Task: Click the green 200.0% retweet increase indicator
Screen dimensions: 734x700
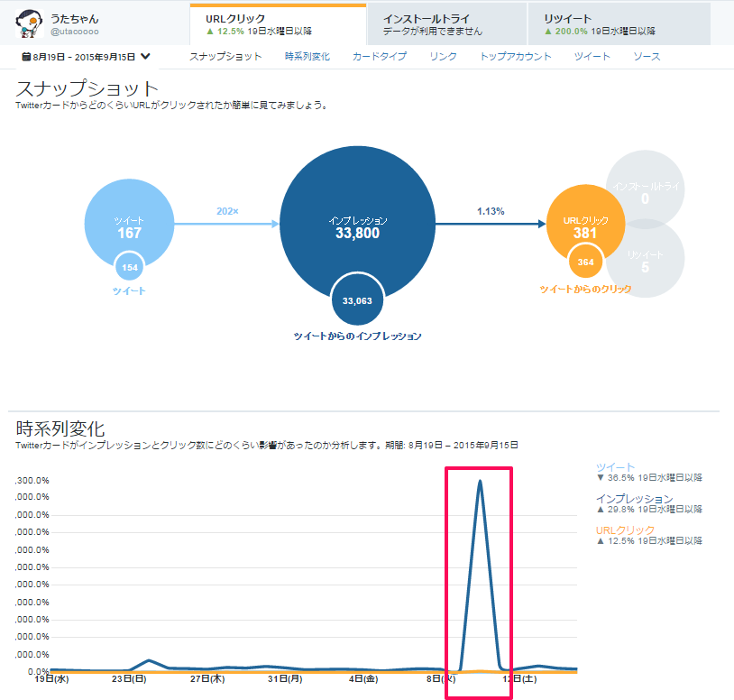Action: (x=565, y=32)
